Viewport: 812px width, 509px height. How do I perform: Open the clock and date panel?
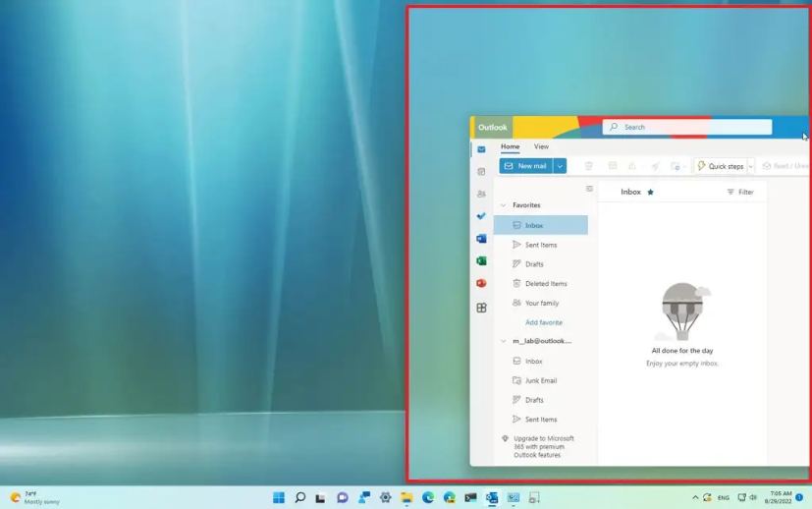click(x=781, y=497)
